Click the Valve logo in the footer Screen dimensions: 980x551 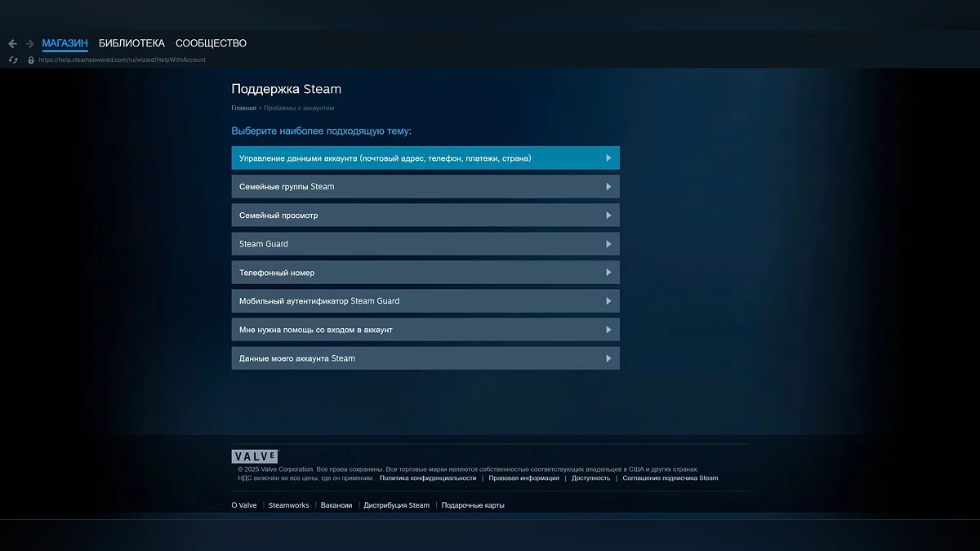[255, 456]
